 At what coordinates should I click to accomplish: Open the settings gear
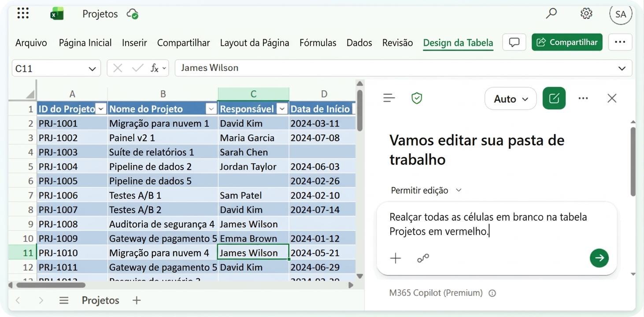pyautogui.click(x=586, y=14)
